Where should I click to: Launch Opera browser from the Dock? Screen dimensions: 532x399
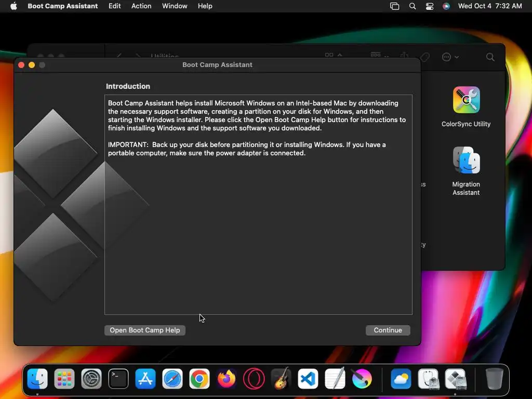[254, 379]
